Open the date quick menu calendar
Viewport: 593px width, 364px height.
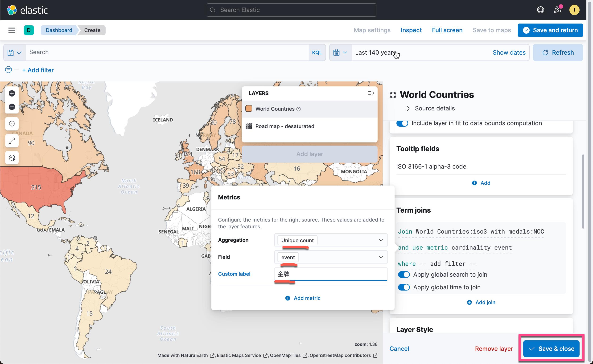click(340, 53)
